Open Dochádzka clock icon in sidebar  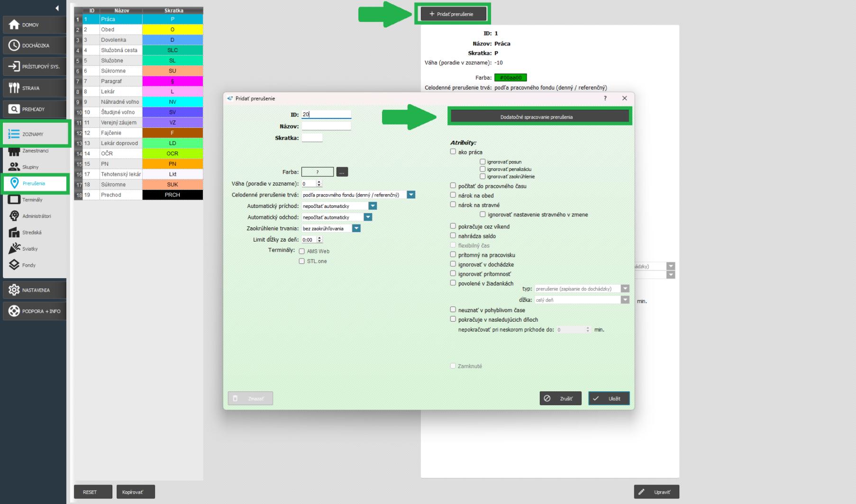pos(14,45)
